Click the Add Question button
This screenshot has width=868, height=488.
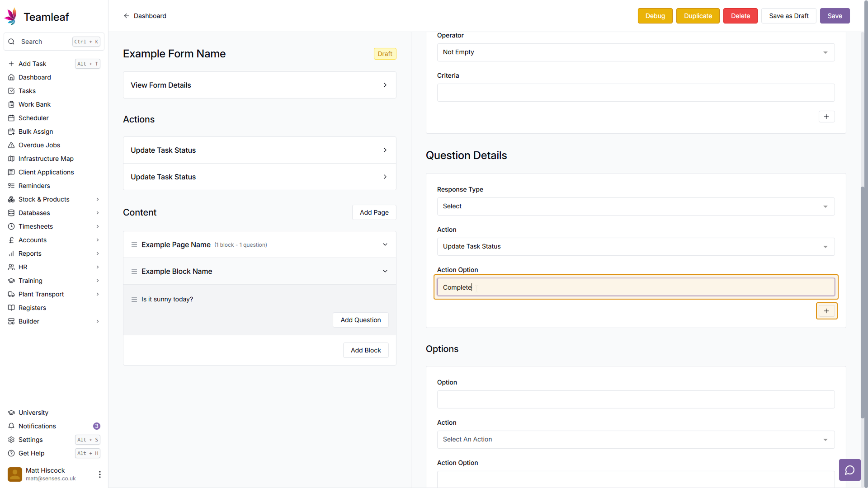coord(360,320)
